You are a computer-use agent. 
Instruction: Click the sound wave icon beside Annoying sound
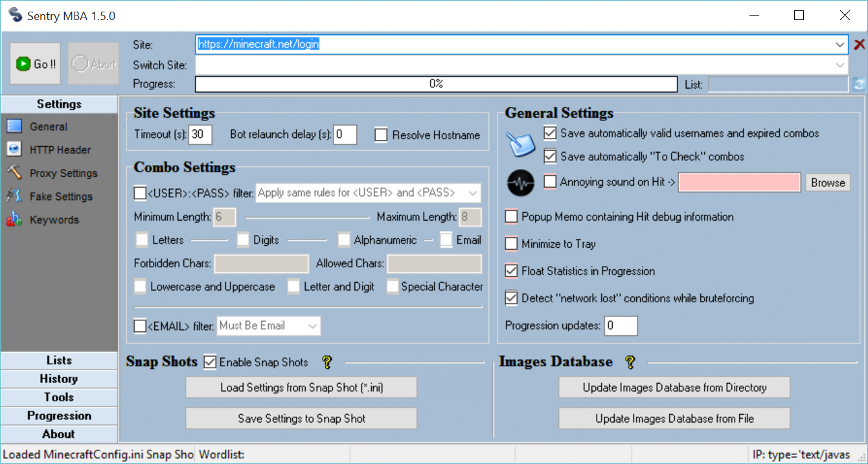[x=521, y=183]
